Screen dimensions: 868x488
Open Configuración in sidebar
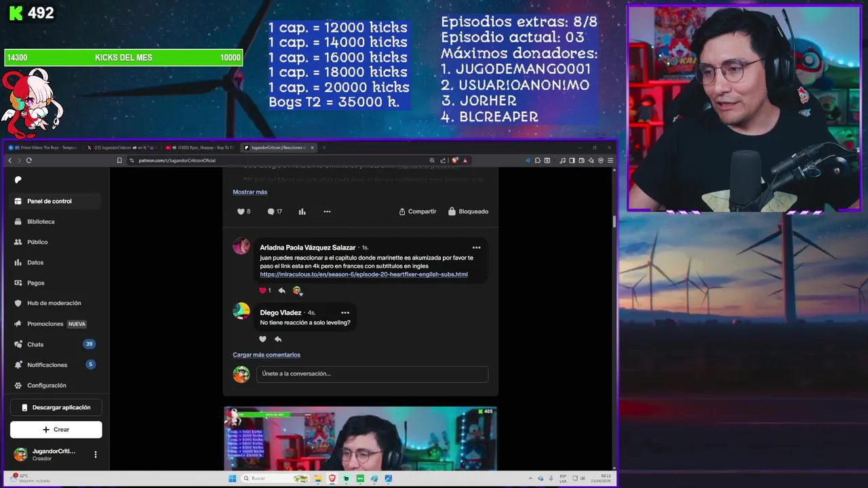[56, 385]
